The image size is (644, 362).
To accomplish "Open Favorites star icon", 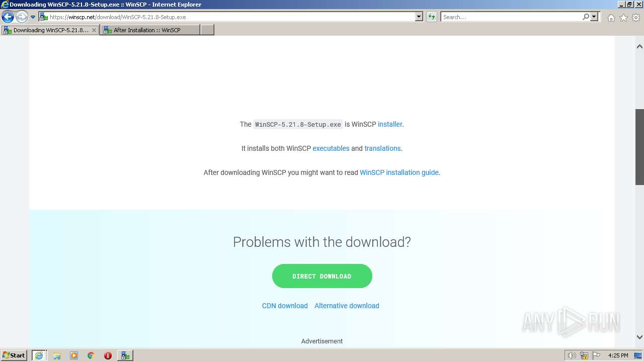I will 623,18.
